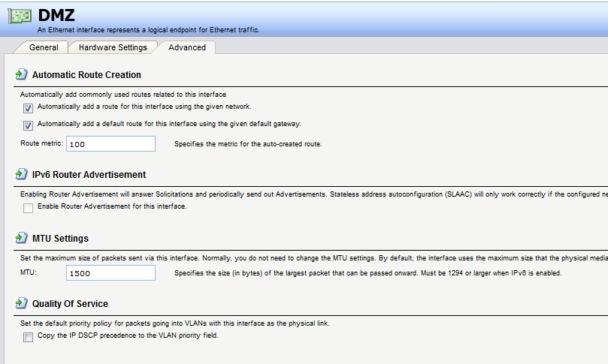Click the Automatic Route Creation heading
Viewport: 608px width, 364px height.
pos(86,75)
